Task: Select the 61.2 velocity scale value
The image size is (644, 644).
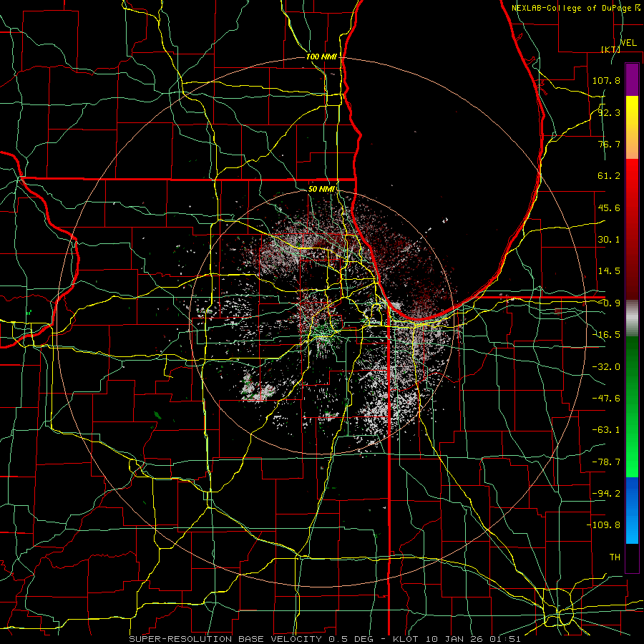Action: 609,176
